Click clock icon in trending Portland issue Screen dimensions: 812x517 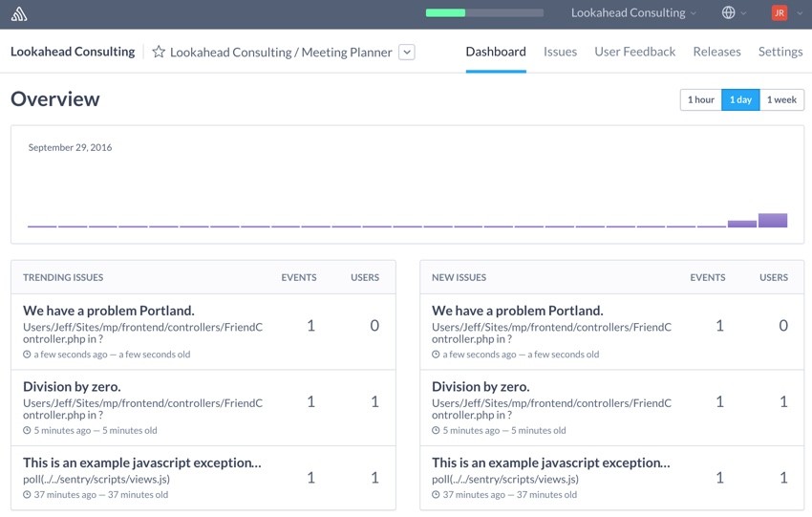[x=27, y=355]
